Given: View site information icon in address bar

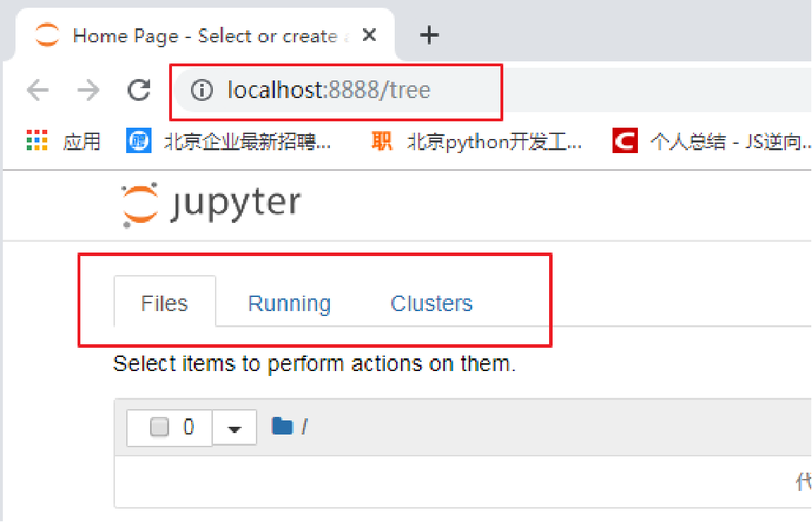Looking at the screenshot, I should click(202, 90).
